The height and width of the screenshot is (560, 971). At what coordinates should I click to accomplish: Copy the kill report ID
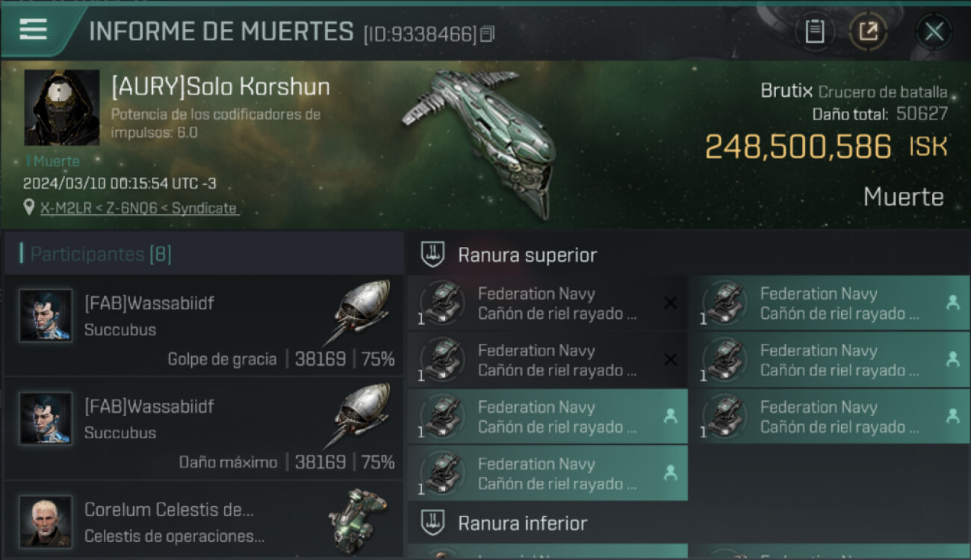click(x=488, y=34)
